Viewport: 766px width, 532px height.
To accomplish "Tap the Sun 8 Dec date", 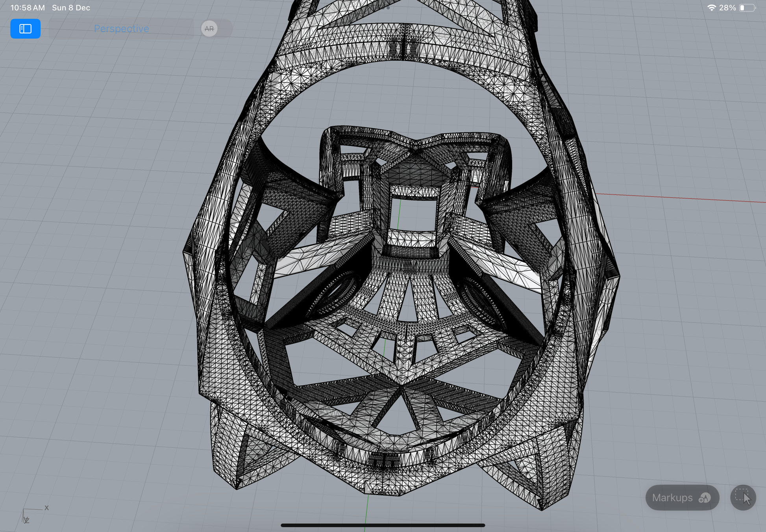I will click(71, 8).
